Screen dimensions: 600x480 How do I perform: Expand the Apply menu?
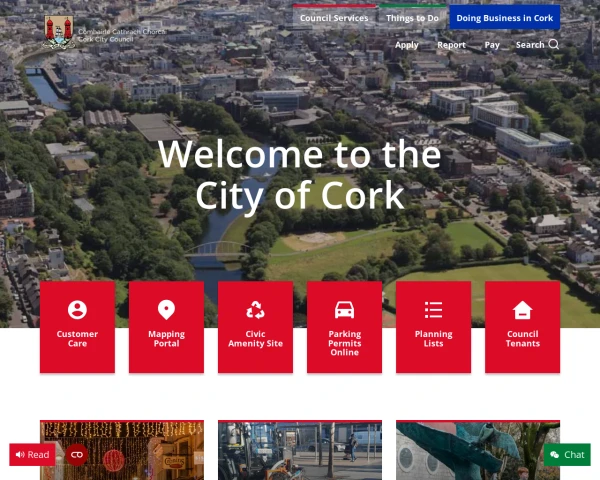point(406,45)
